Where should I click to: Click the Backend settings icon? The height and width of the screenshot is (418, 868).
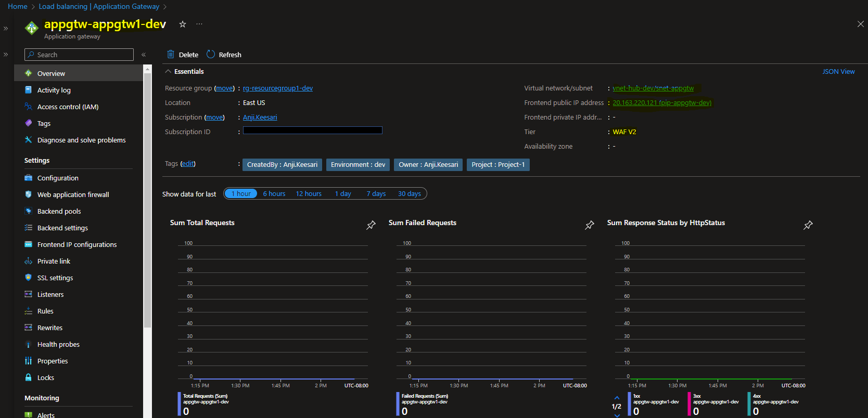click(x=29, y=228)
